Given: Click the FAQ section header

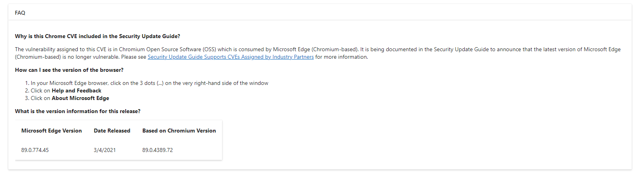Looking at the screenshot, I should (20, 13).
